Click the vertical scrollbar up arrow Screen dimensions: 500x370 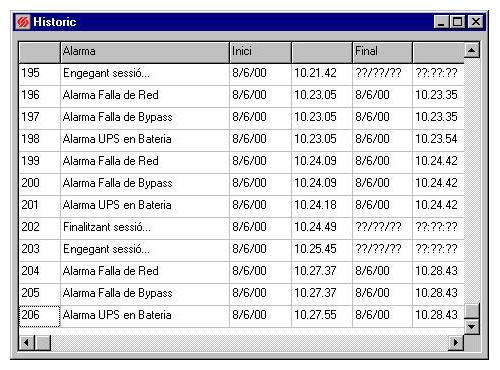coord(472,50)
